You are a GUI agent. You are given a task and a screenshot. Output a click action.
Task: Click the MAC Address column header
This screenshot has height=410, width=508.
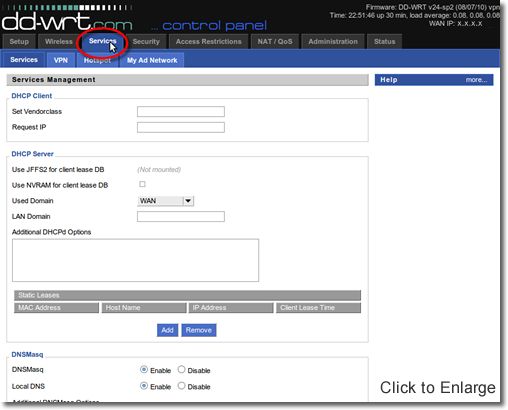tap(56, 308)
